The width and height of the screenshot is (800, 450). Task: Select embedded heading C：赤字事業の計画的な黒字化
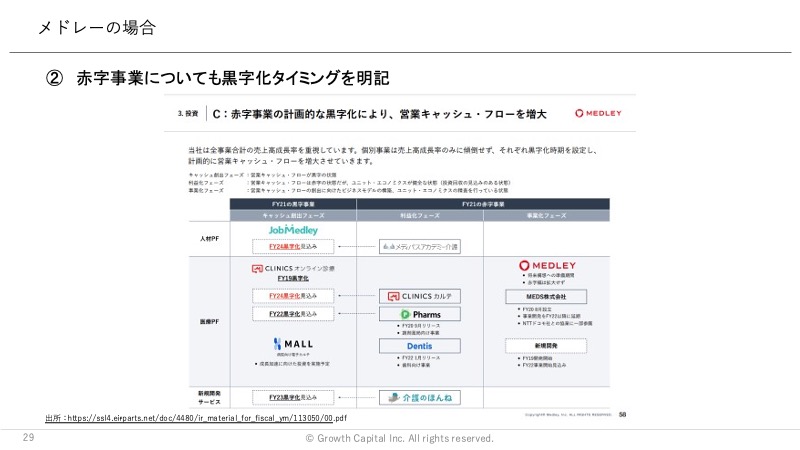[379, 114]
